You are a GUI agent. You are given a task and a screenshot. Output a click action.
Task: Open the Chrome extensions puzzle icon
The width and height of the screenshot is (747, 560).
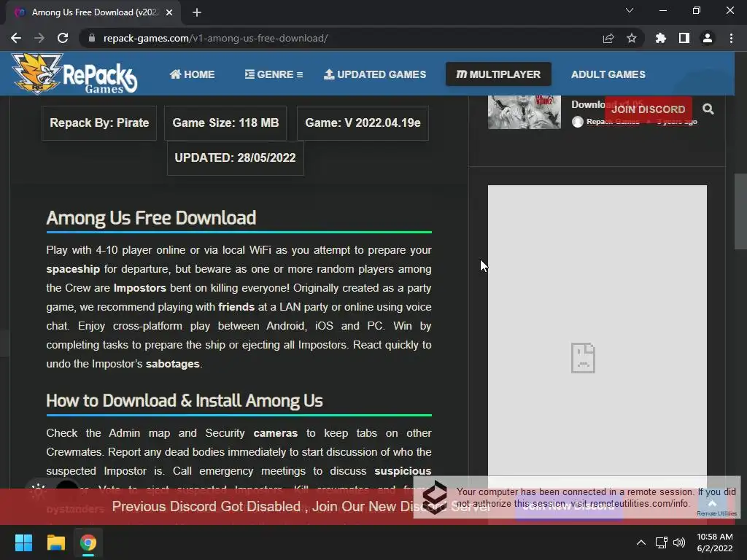tap(661, 38)
